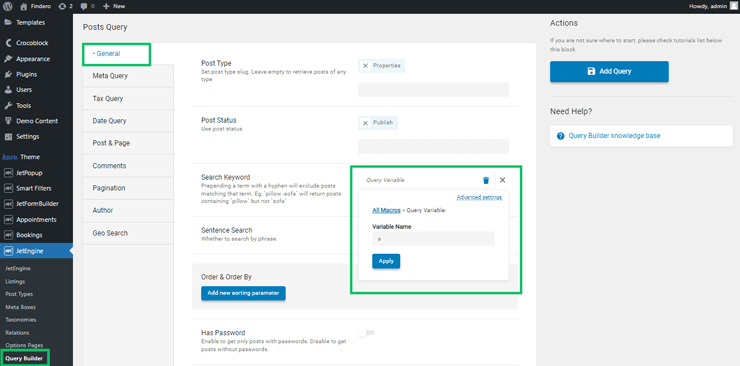The width and height of the screenshot is (740, 366).
Task: Click the Howdy, admin account text
Action: (707, 6)
